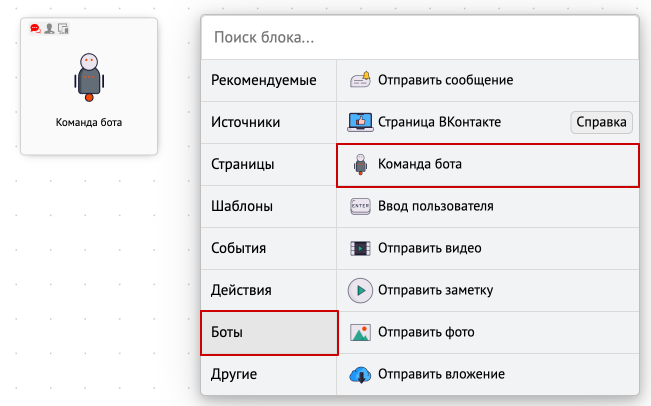Open the Рекомендуемые category
The image size is (651, 406).
coord(269,80)
